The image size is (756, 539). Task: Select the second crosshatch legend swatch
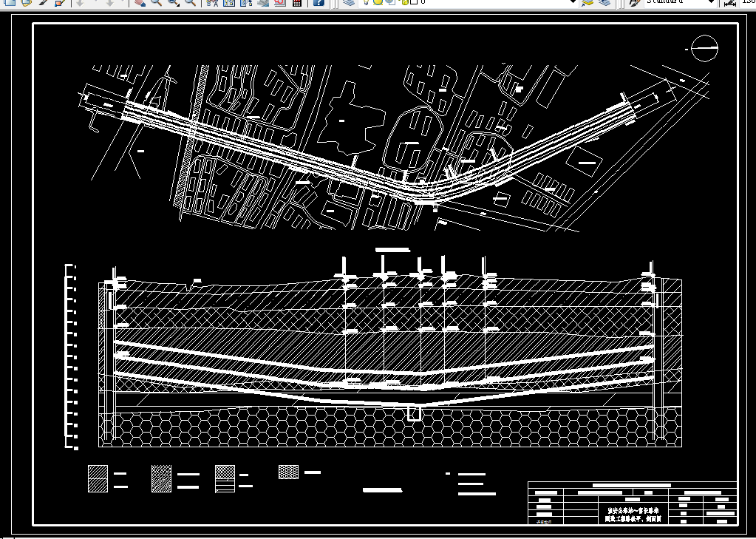point(161,478)
